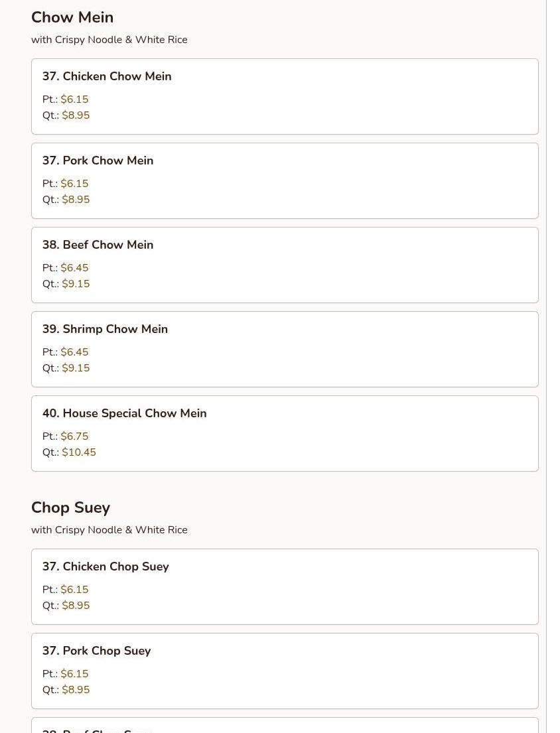Click the $10.45 quart price

click(x=79, y=452)
